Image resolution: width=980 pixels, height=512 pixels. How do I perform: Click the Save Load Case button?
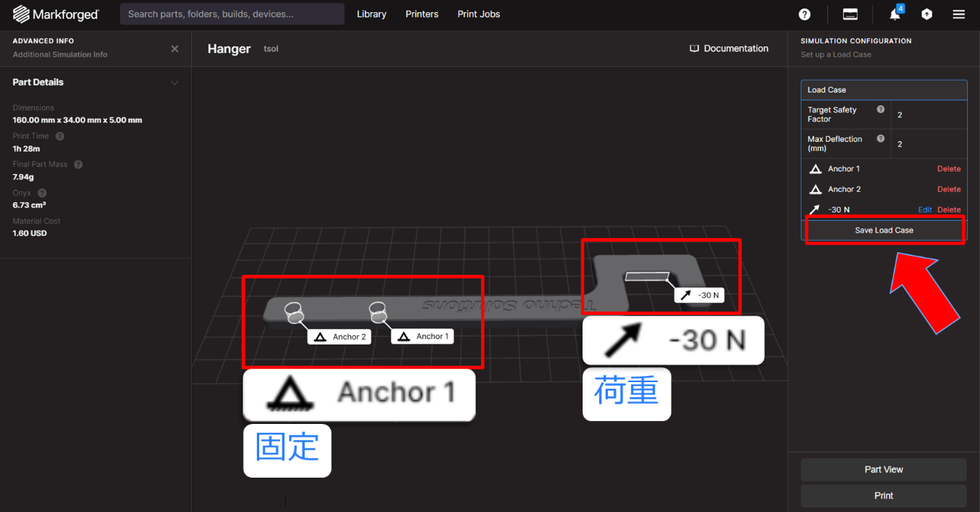click(884, 230)
